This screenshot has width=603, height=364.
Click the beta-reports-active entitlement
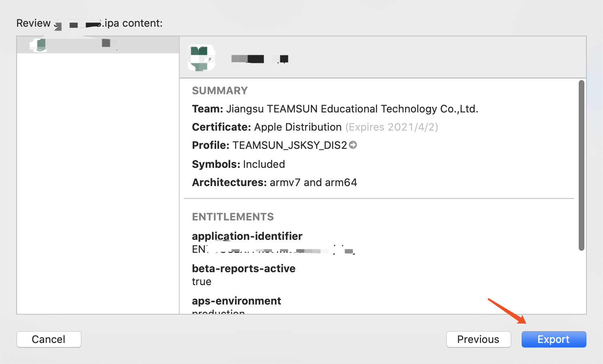click(x=244, y=269)
